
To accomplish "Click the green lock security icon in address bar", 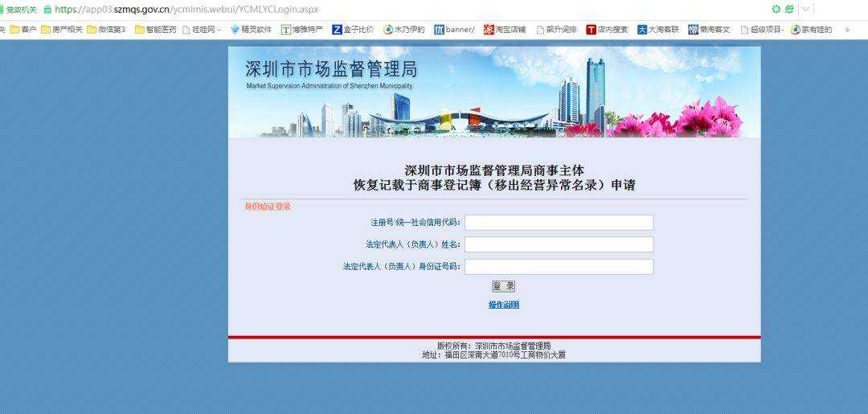I will pos(47,10).
